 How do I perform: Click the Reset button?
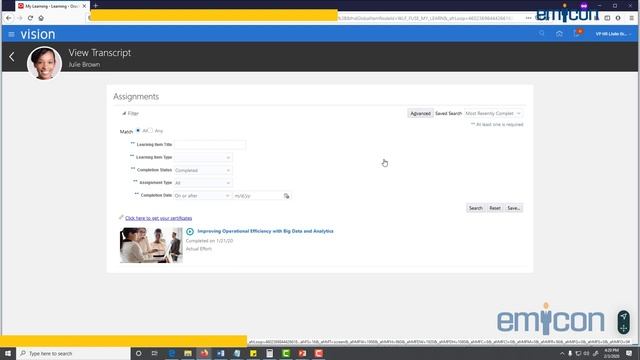tap(495, 208)
